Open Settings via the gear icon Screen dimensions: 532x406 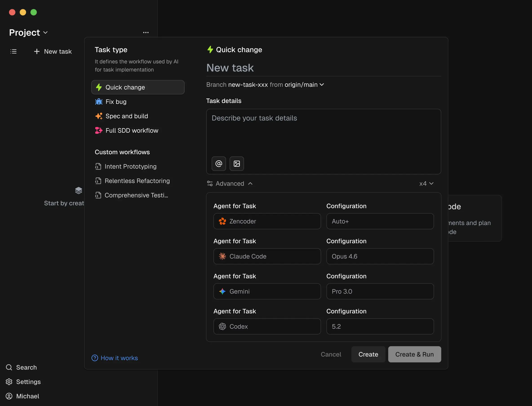(x=9, y=381)
